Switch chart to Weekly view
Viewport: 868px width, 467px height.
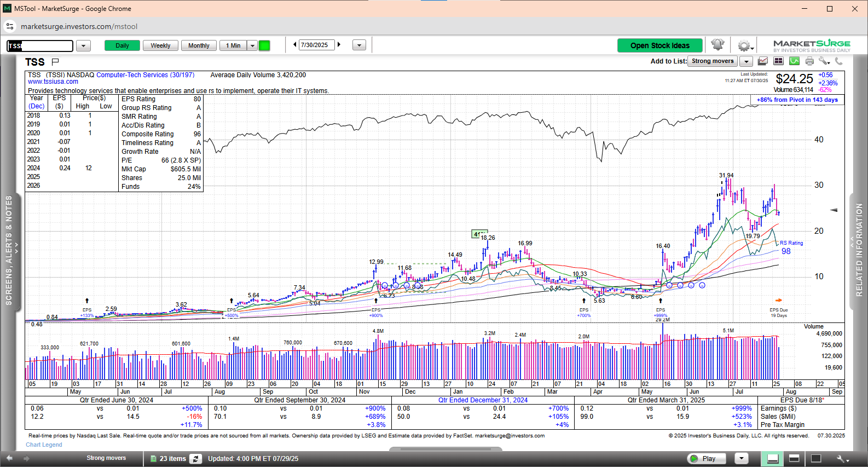(160, 45)
